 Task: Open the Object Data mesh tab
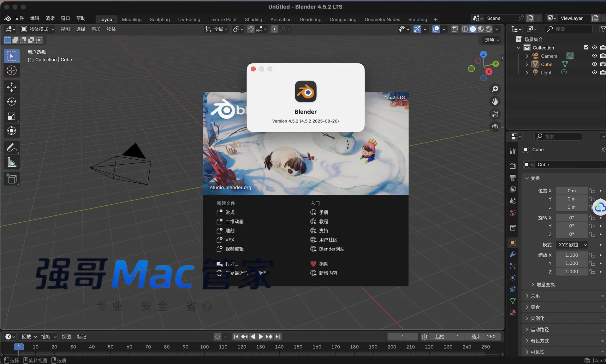tap(513, 301)
